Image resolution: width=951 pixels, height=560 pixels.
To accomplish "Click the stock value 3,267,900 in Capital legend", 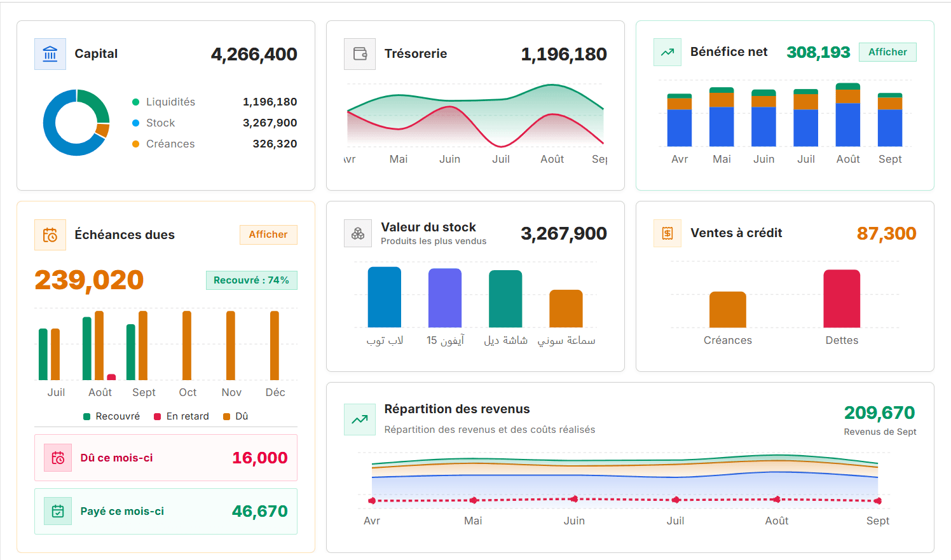I will 270,123.
